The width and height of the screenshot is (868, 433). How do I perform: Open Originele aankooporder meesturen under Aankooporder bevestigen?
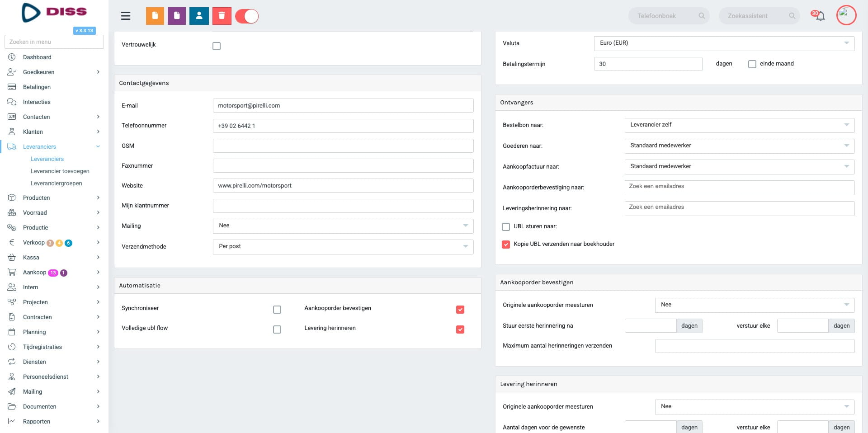pyautogui.click(x=755, y=305)
